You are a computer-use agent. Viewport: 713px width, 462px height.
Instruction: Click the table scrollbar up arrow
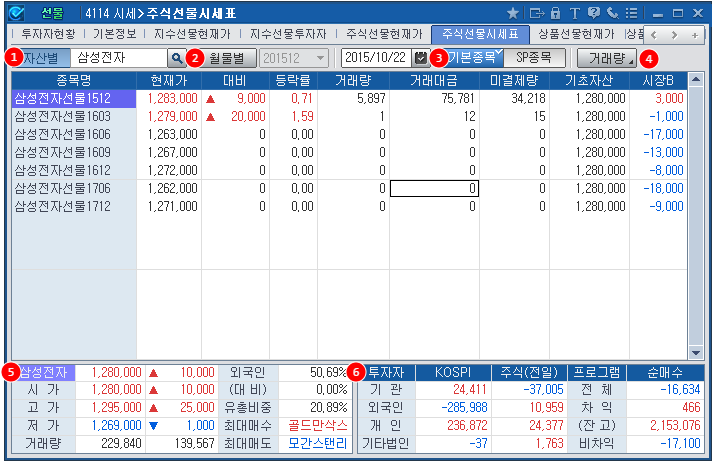pyautogui.click(x=696, y=80)
